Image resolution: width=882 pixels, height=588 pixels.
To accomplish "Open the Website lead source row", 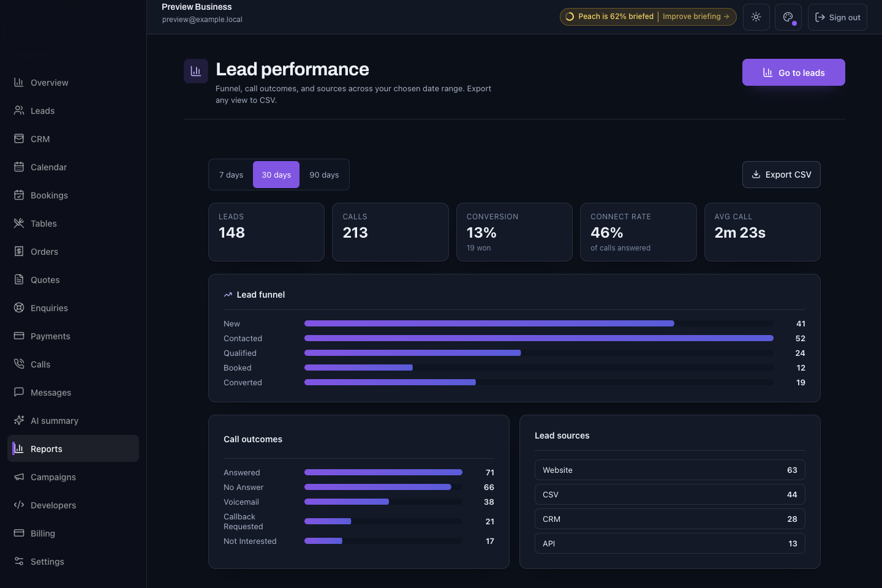I will click(x=670, y=470).
